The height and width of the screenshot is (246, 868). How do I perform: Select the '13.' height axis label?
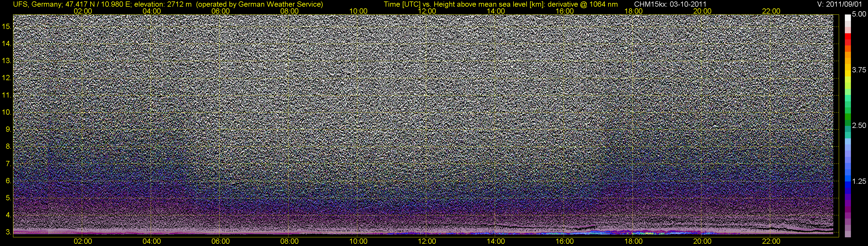click(x=7, y=61)
